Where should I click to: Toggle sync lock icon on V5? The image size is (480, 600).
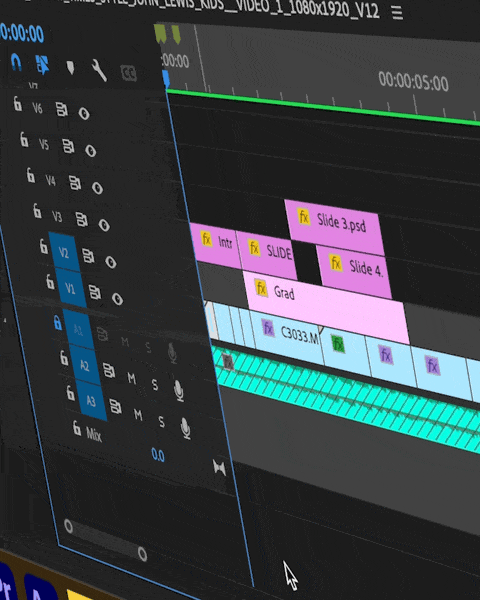[68, 146]
